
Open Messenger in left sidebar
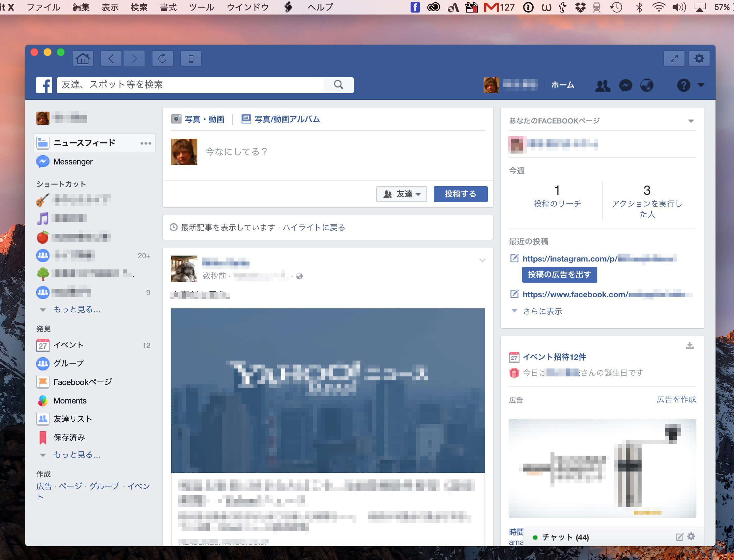73,162
